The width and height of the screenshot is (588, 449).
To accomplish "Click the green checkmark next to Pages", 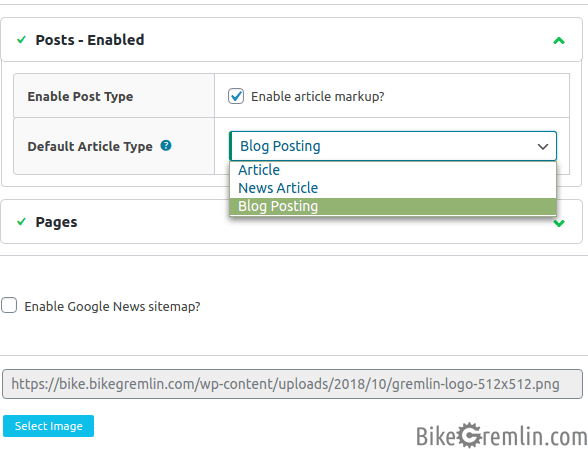I will [x=21, y=222].
